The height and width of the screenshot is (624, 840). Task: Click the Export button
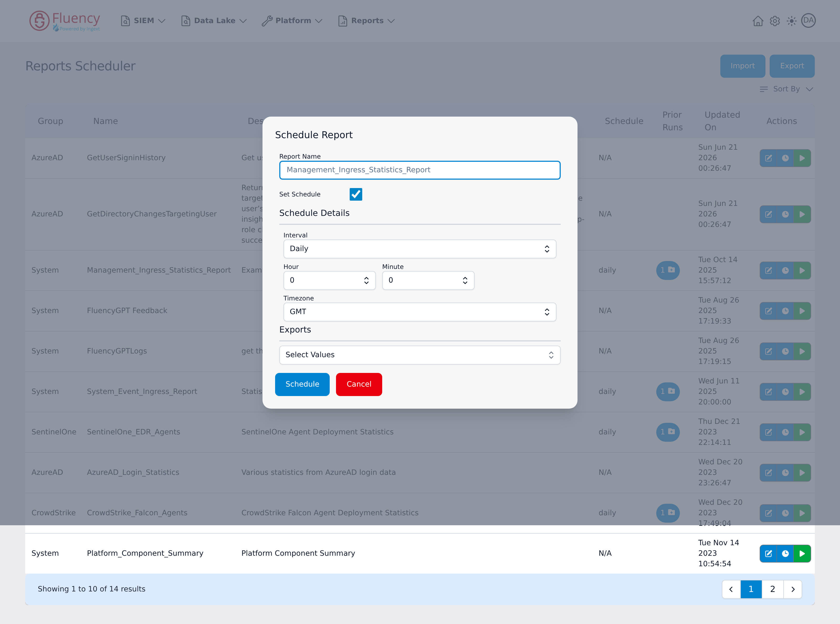pos(792,66)
